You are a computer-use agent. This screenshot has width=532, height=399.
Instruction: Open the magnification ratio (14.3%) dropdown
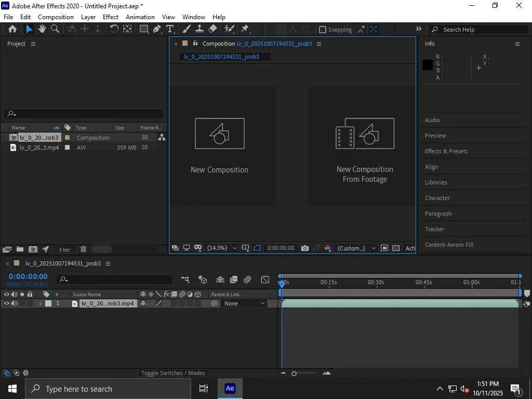pyautogui.click(x=222, y=248)
